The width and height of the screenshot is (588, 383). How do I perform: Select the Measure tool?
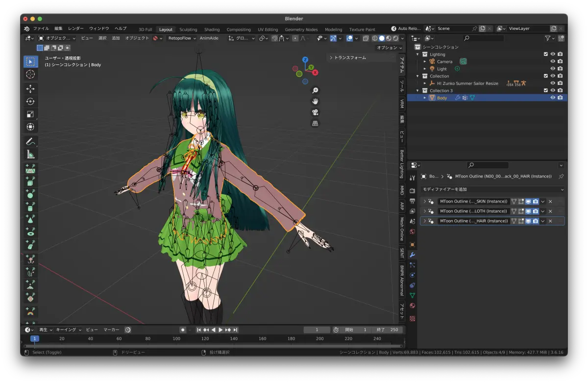pos(30,154)
